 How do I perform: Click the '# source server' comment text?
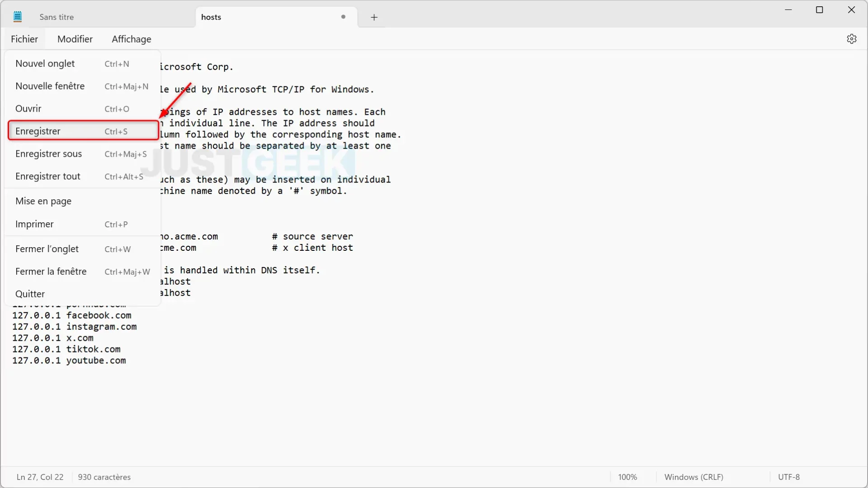[312, 236]
